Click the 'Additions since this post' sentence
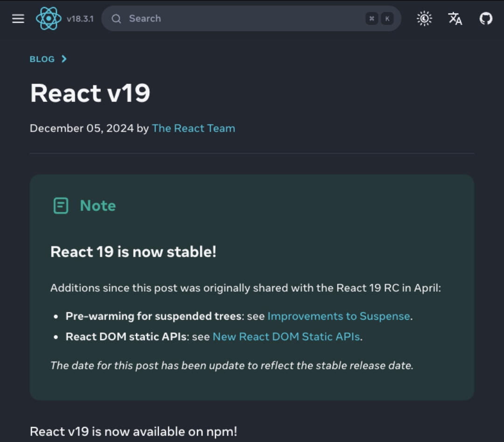Screen dimensions: 504x442 pos(245,288)
